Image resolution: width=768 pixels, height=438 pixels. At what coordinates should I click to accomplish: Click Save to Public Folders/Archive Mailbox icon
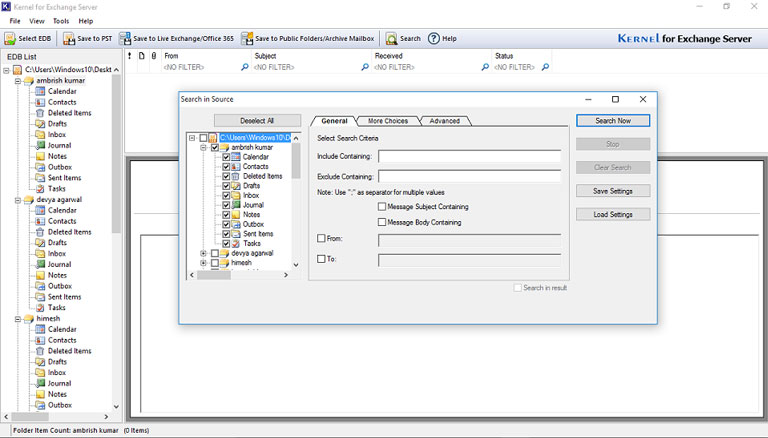click(247, 39)
